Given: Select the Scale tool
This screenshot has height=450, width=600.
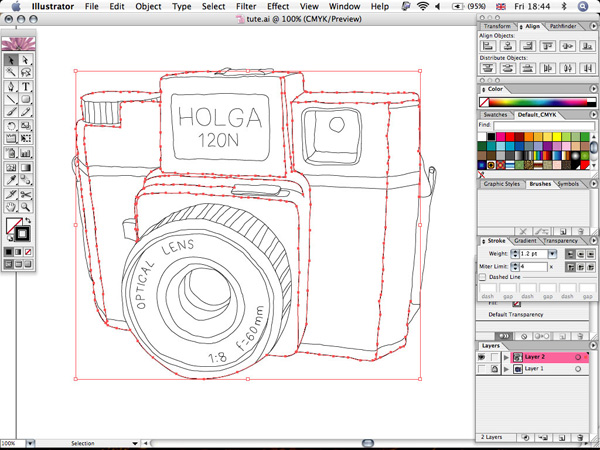Looking at the screenshot, I should pos(25,126).
